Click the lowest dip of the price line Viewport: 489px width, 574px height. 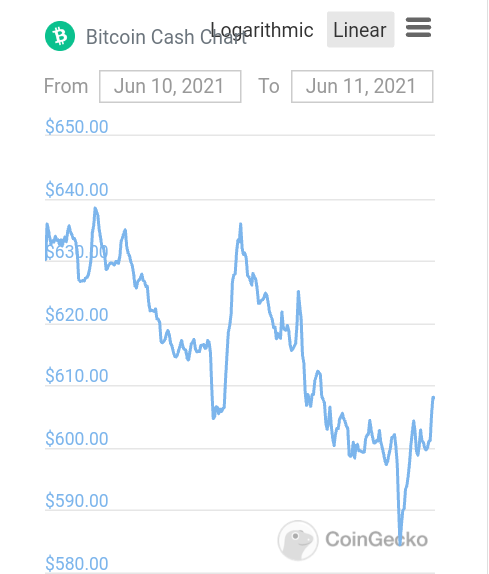(x=400, y=544)
